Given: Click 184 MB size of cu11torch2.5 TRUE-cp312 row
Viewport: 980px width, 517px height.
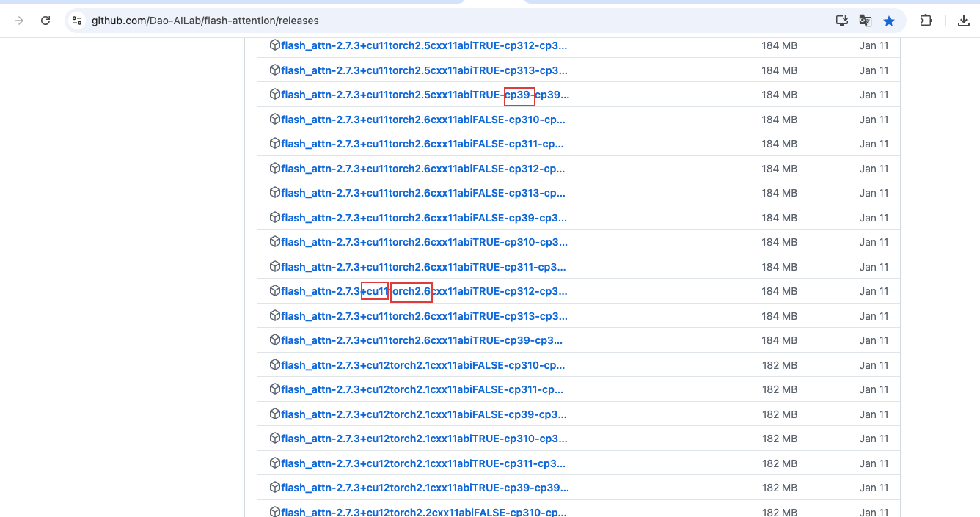Looking at the screenshot, I should (x=779, y=45).
